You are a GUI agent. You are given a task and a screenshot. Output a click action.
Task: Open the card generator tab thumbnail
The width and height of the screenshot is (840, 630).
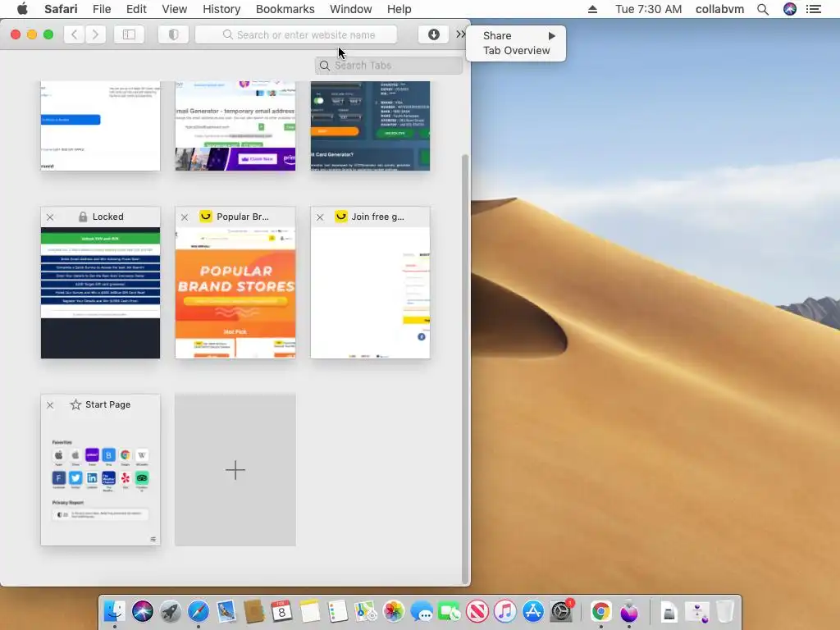370,126
